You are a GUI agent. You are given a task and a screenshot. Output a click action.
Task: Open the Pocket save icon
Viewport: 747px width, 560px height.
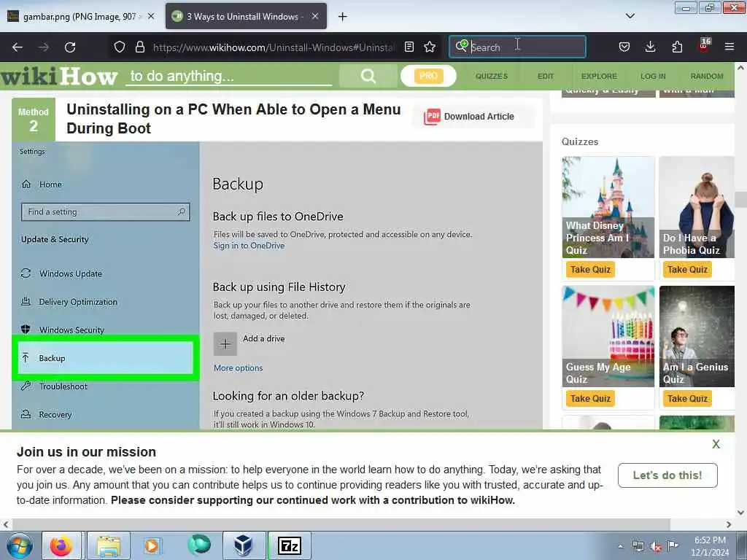coord(624,47)
